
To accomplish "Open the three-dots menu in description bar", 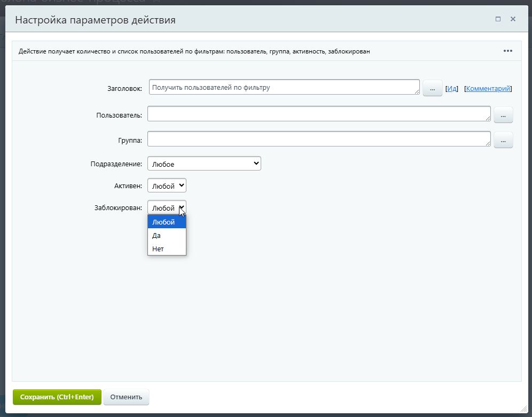I will point(507,51).
